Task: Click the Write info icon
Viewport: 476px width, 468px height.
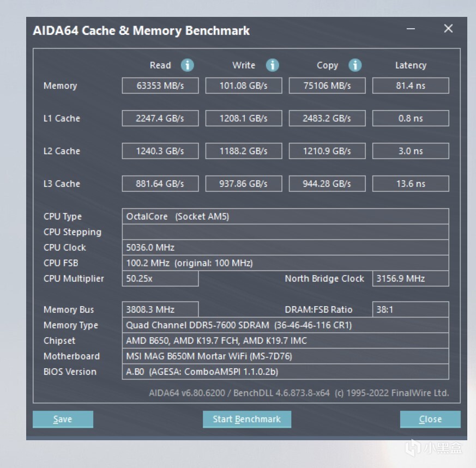Action: click(x=272, y=65)
